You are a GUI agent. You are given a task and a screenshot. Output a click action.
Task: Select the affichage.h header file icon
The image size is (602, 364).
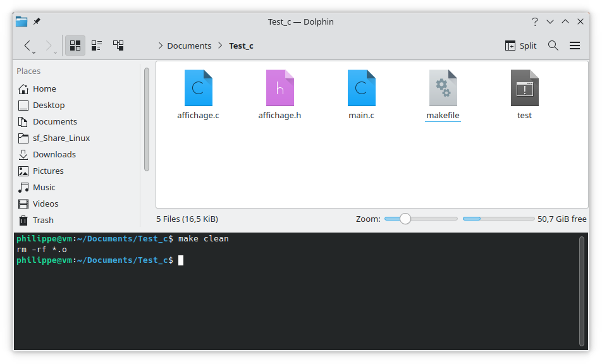point(279,88)
